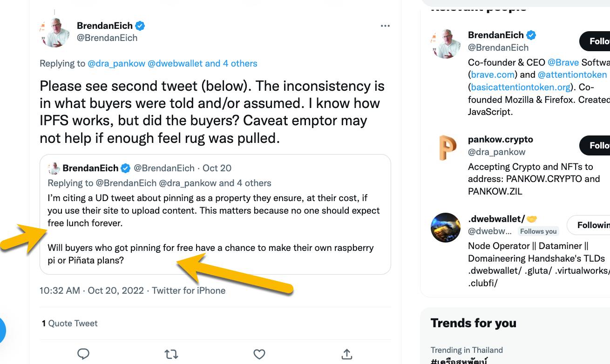
Task: Like the tweet with heart icon
Action: (259, 355)
